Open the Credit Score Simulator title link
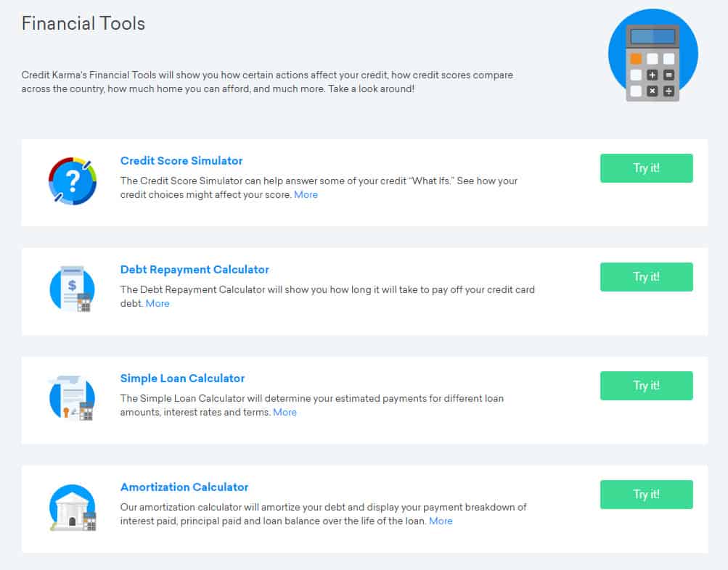 click(181, 161)
